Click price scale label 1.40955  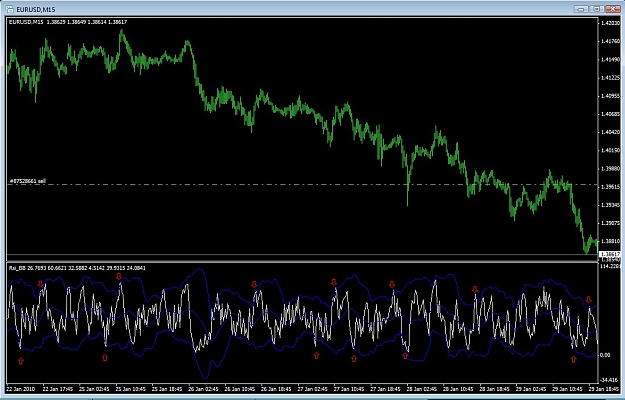click(x=610, y=96)
